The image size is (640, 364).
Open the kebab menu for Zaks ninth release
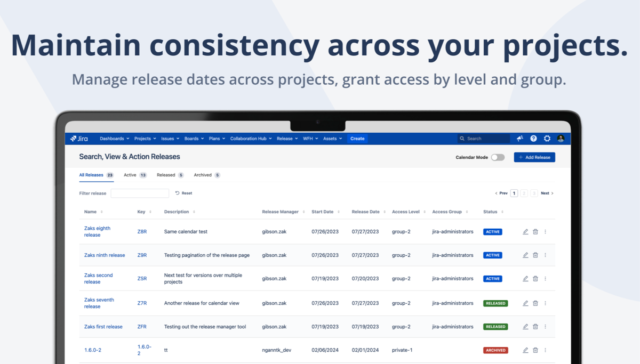pyautogui.click(x=545, y=255)
